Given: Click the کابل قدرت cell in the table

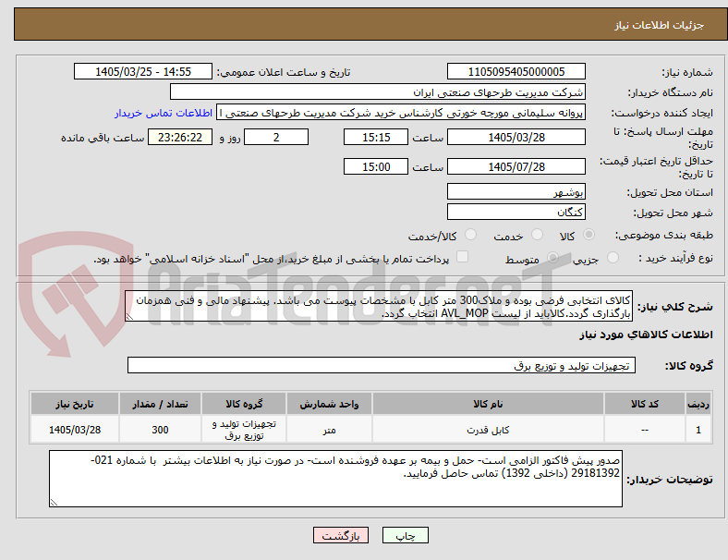Looking at the screenshot, I should (488, 430).
